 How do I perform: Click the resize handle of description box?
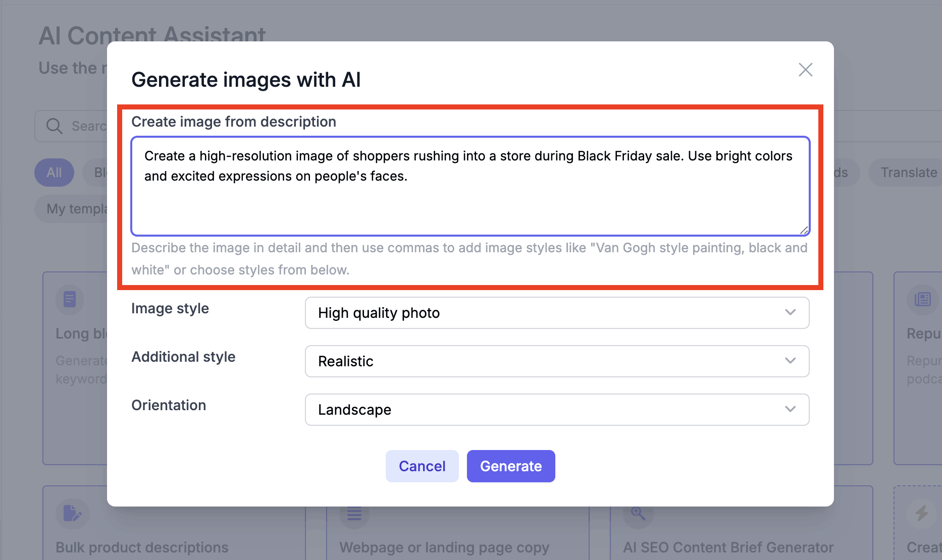pyautogui.click(x=804, y=230)
